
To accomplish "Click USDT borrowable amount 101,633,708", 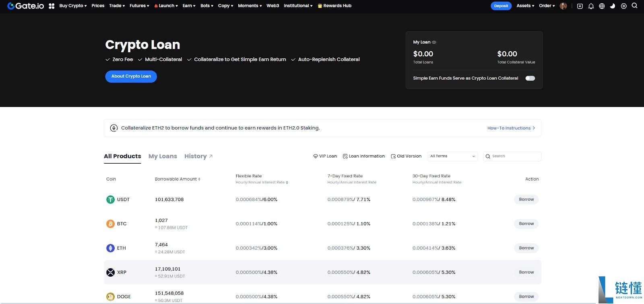I will [169, 199].
